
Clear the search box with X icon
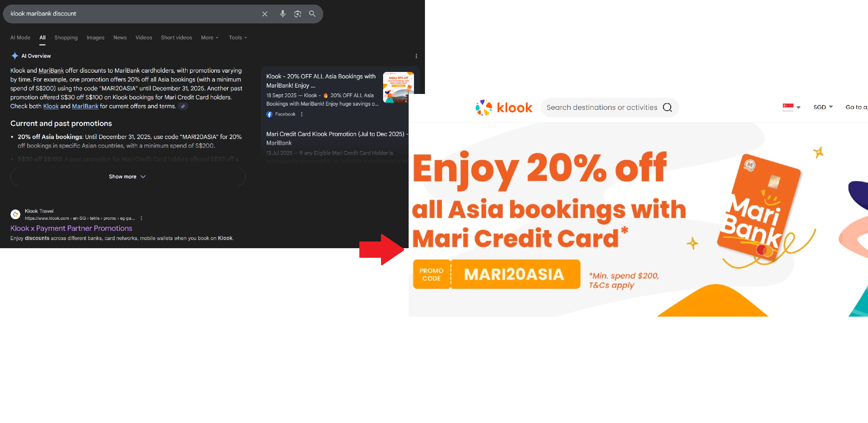265,14
